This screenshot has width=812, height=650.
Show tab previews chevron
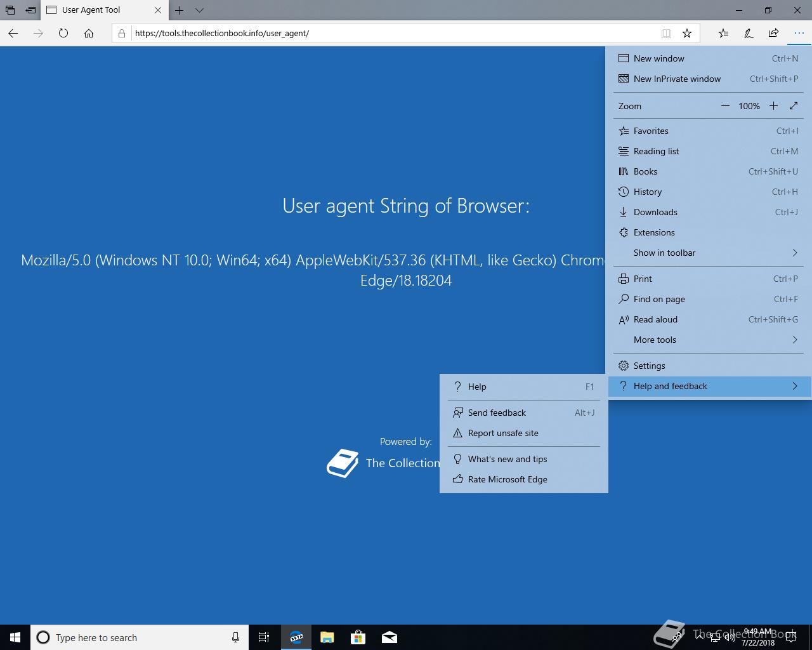(199, 10)
